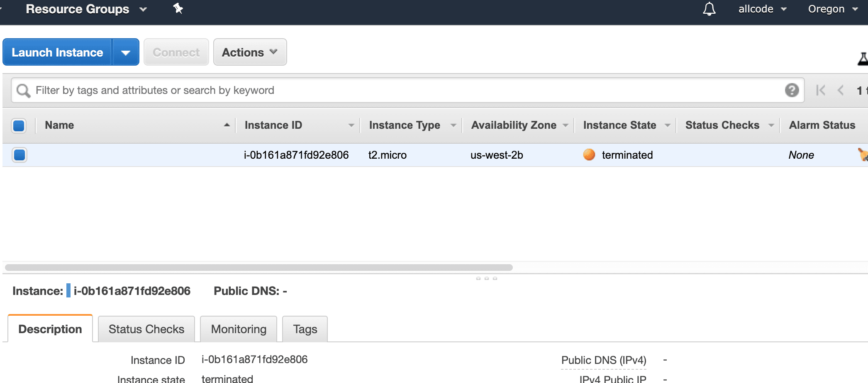The image size is (868, 383).
Task: Open the Instance State column filter dropdown
Action: (667, 125)
